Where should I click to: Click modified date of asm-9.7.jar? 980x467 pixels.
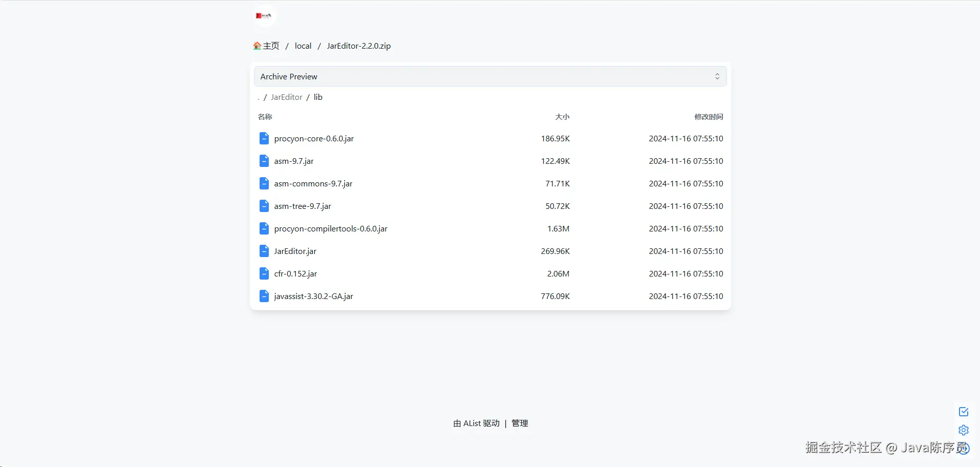(x=686, y=161)
